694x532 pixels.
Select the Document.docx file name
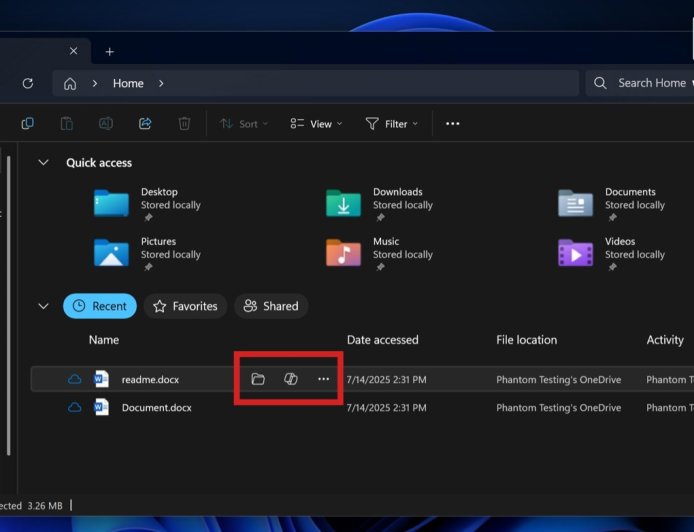pos(157,408)
